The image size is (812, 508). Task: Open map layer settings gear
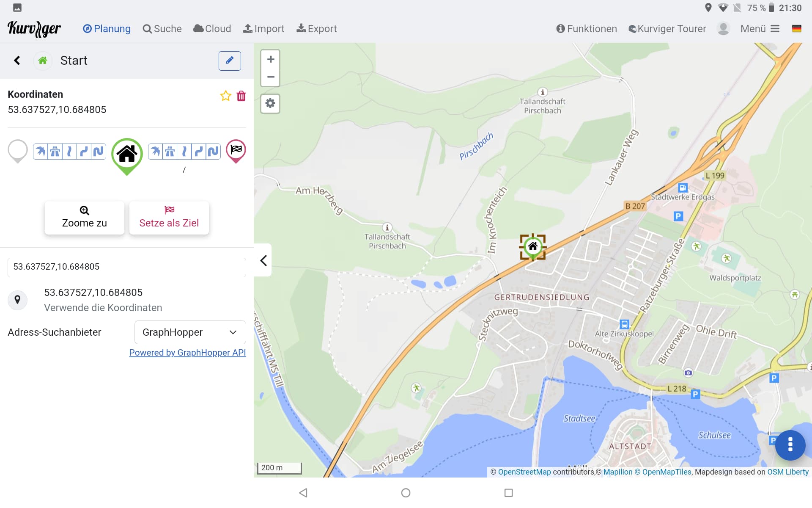coord(270,103)
